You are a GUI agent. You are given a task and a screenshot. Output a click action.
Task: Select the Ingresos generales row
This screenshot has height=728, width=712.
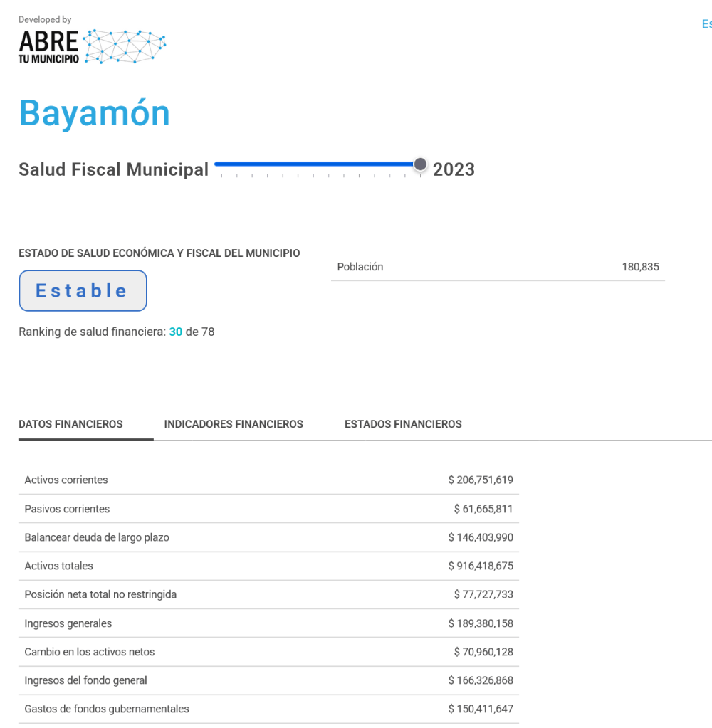coord(268,623)
